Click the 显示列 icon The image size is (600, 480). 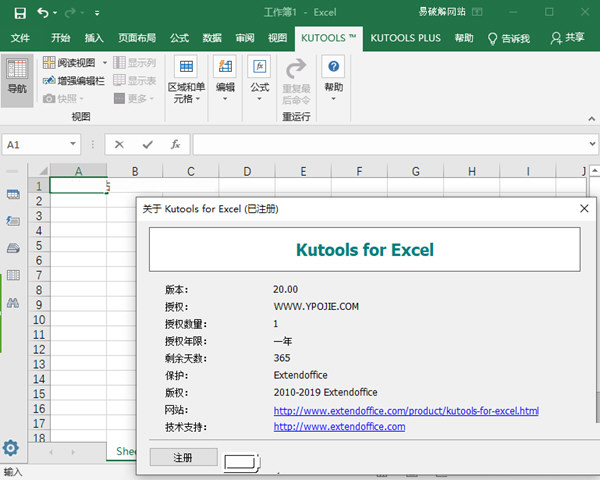[119, 62]
